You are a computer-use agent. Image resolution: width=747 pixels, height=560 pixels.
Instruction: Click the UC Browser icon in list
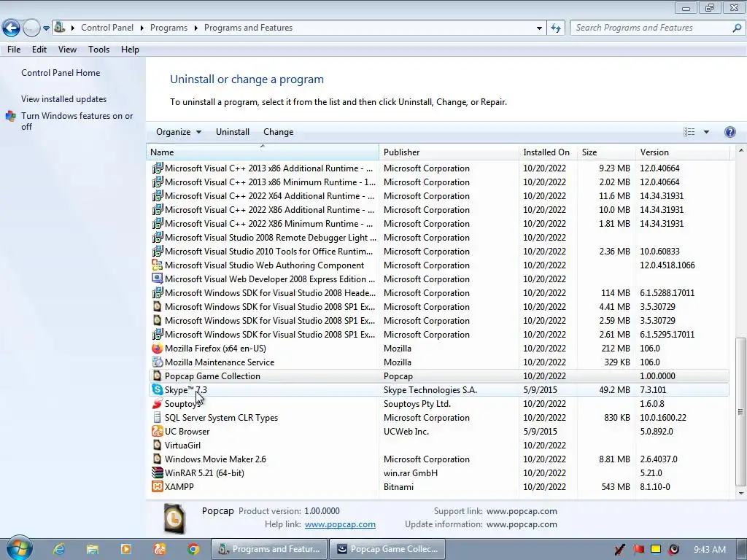[x=157, y=431]
